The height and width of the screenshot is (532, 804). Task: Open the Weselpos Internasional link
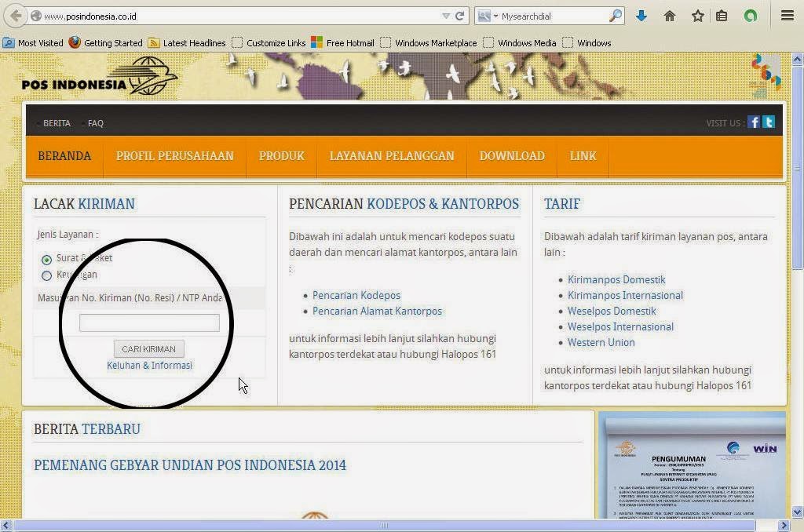click(620, 326)
